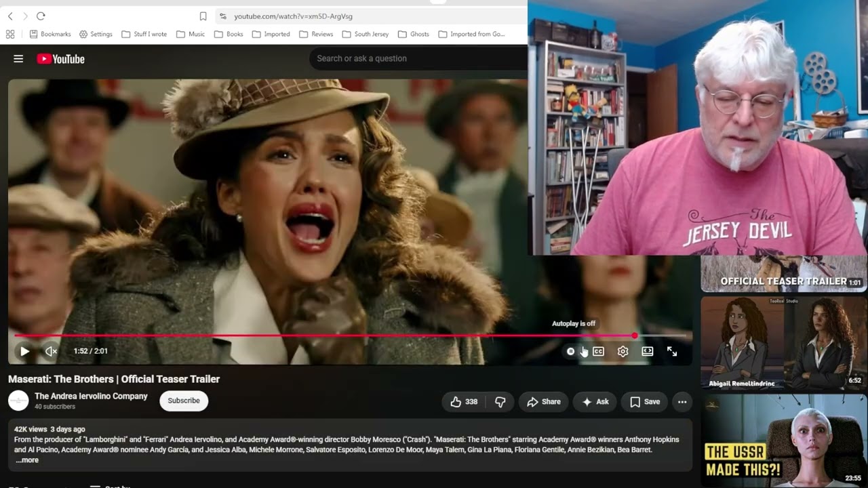The width and height of the screenshot is (868, 488).
Task: Open the Imported bookmark folder
Action: pos(271,34)
